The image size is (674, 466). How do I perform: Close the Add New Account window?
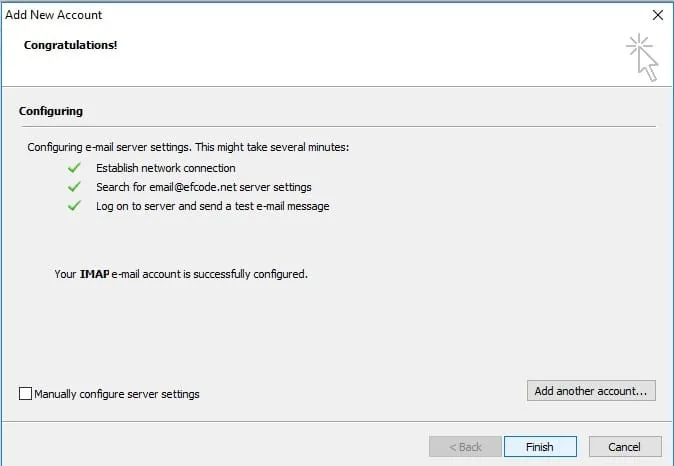[657, 15]
